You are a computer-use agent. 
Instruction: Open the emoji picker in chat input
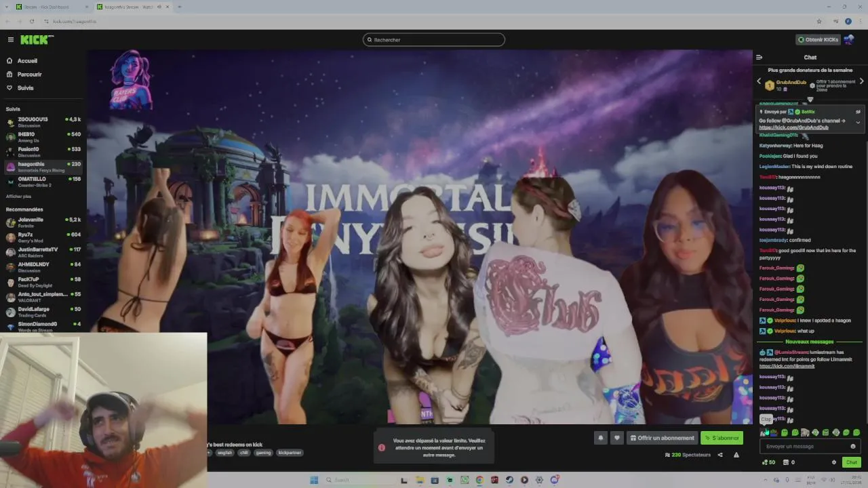click(x=853, y=447)
